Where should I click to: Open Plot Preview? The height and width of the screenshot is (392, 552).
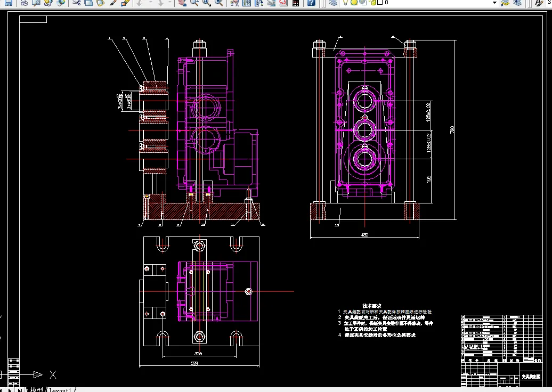[x=36, y=3]
